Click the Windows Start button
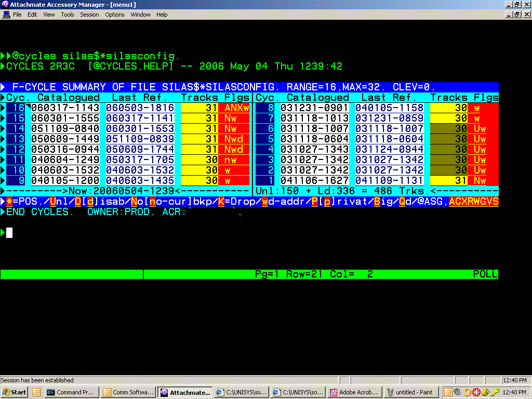The width and height of the screenshot is (532, 399). point(14,392)
